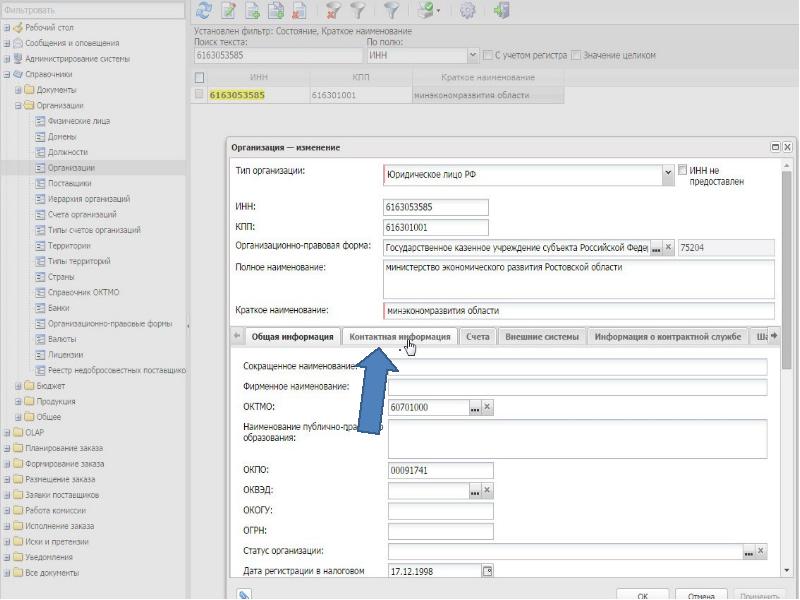Click the Полное наименование text area
Image resolution: width=800 pixels, height=600 pixels.
(x=579, y=279)
